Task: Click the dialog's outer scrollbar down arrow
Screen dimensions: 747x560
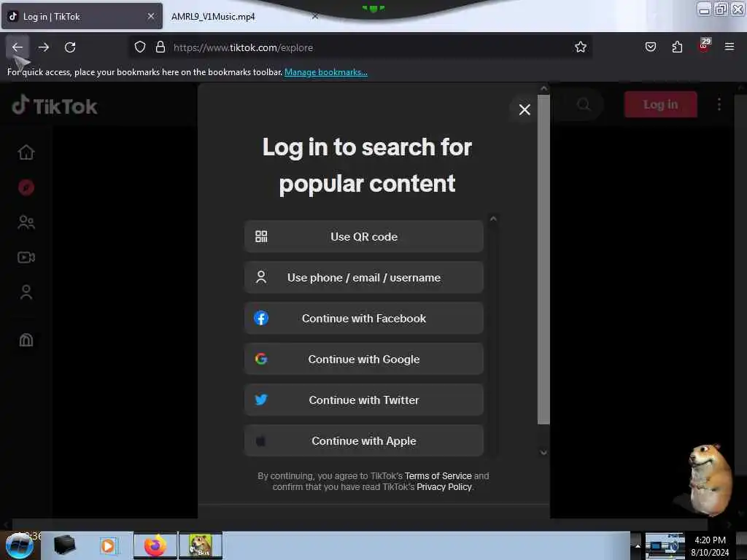Action: 543,452
